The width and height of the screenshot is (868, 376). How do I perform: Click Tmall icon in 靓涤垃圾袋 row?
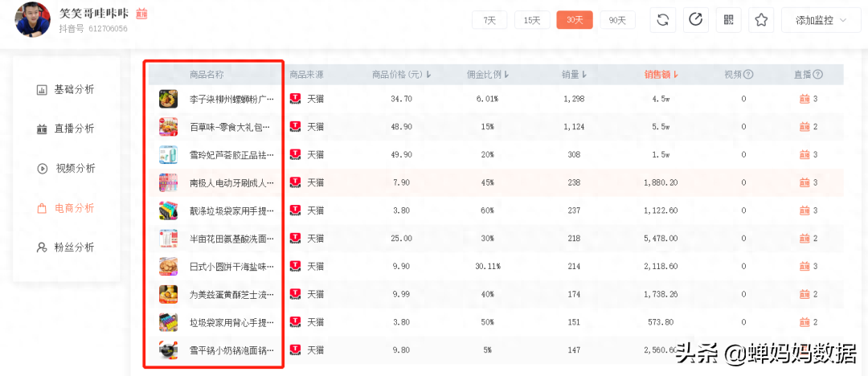click(x=296, y=210)
